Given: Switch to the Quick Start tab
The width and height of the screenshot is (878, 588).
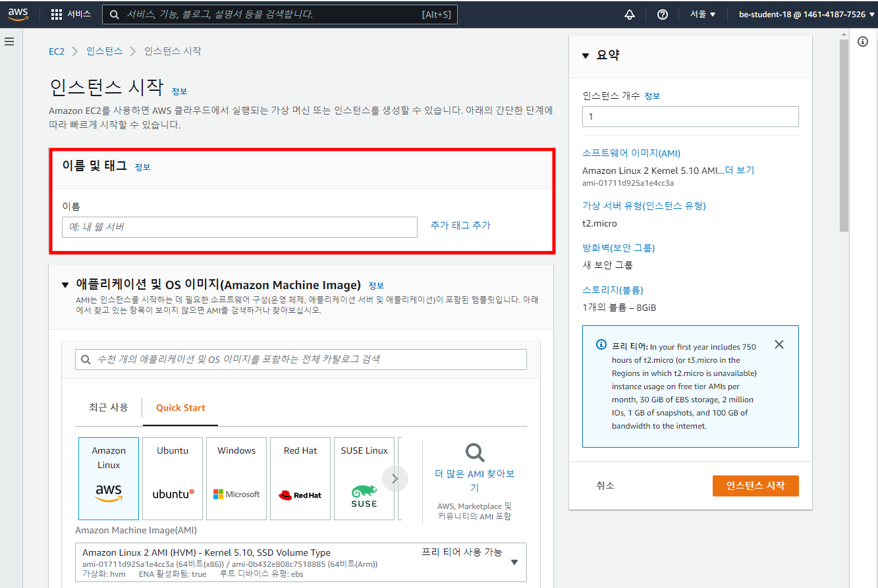Looking at the screenshot, I should tap(180, 408).
